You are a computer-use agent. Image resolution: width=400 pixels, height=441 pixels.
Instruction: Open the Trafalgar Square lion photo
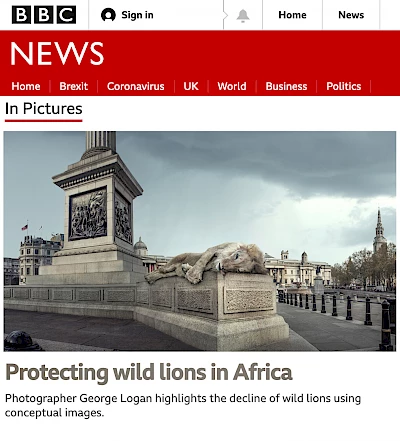[200, 241]
